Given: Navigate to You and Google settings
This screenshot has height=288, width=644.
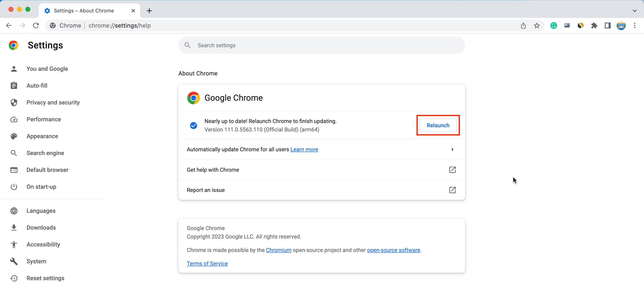Looking at the screenshot, I should [47, 68].
